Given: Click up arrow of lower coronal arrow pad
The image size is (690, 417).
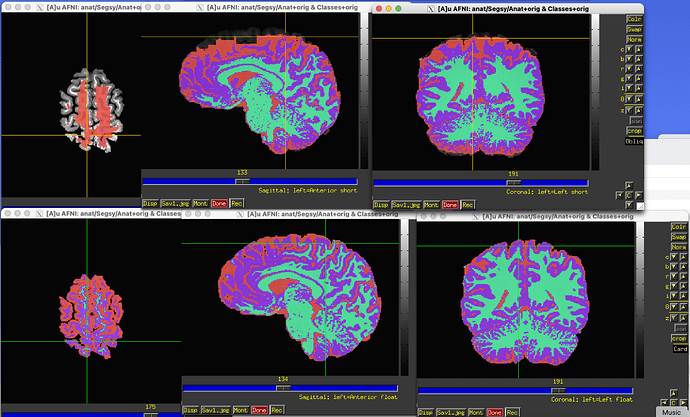Looking at the screenshot, I should coord(674,393).
